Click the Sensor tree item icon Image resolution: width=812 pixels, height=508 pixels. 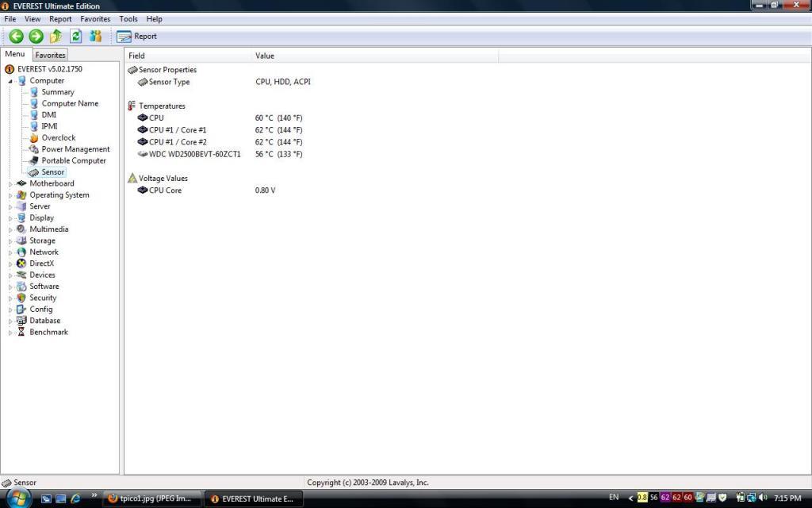(x=33, y=172)
